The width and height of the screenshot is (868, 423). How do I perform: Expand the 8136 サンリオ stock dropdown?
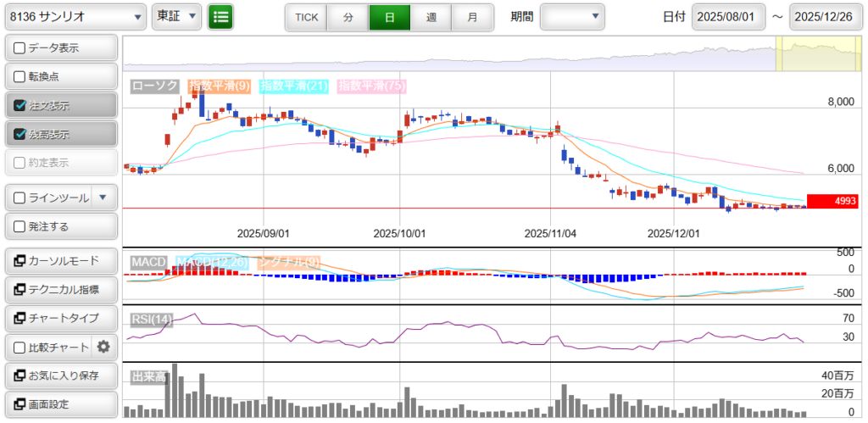tap(75, 17)
